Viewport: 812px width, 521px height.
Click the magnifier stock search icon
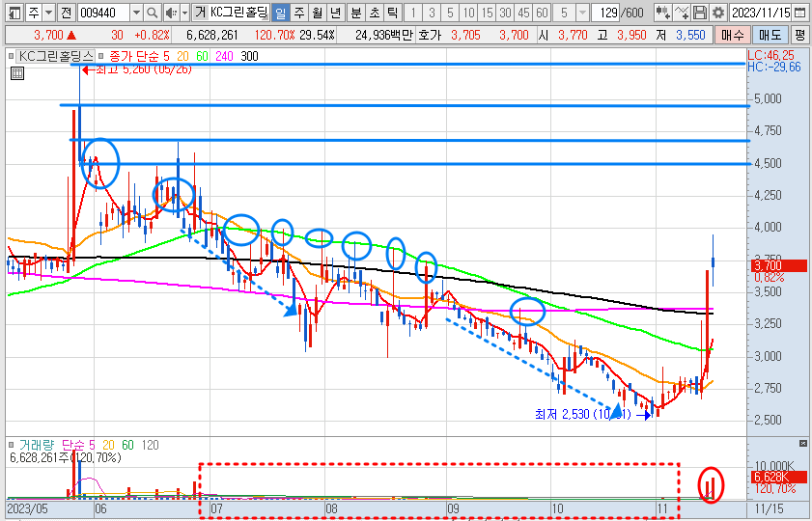[x=152, y=13]
